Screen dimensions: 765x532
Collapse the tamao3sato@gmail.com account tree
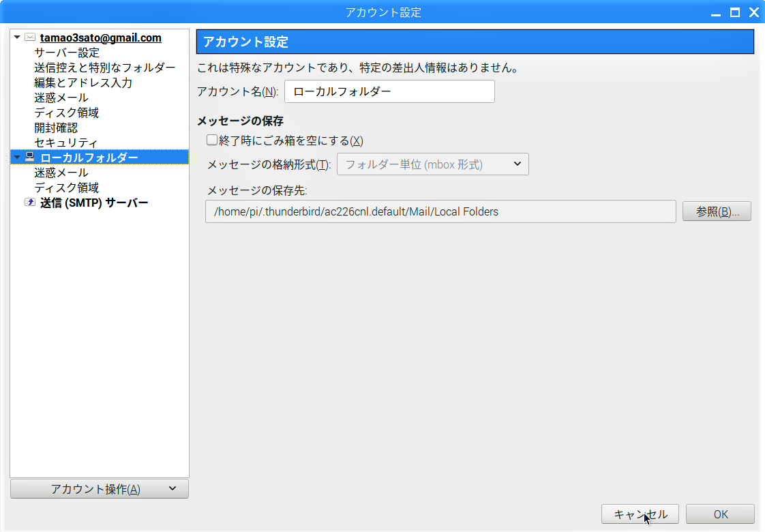(x=17, y=38)
